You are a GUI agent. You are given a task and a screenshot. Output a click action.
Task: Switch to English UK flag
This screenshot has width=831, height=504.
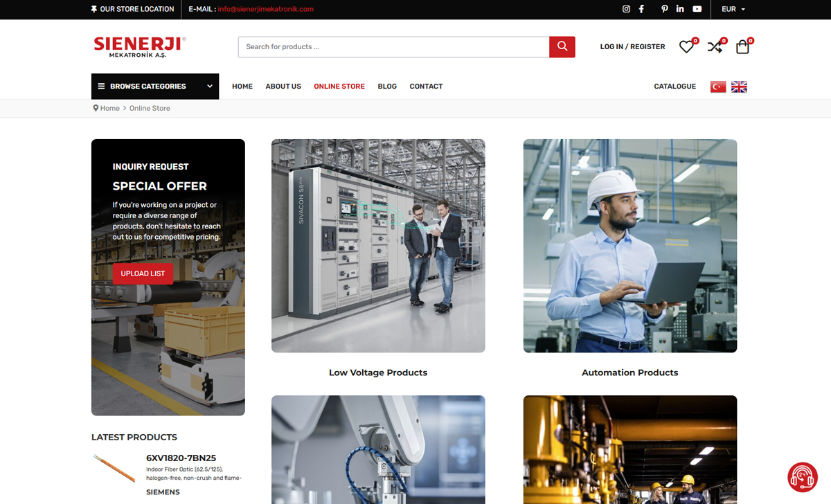pyautogui.click(x=739, y=87)
